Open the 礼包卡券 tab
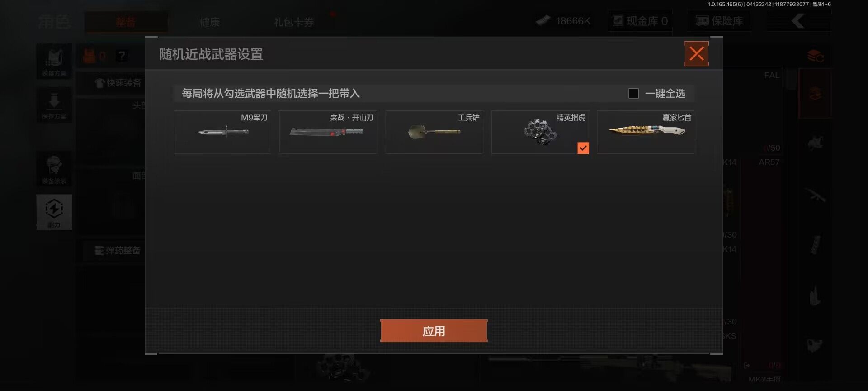This screenshot has width=868, height=391. (293, 22)
